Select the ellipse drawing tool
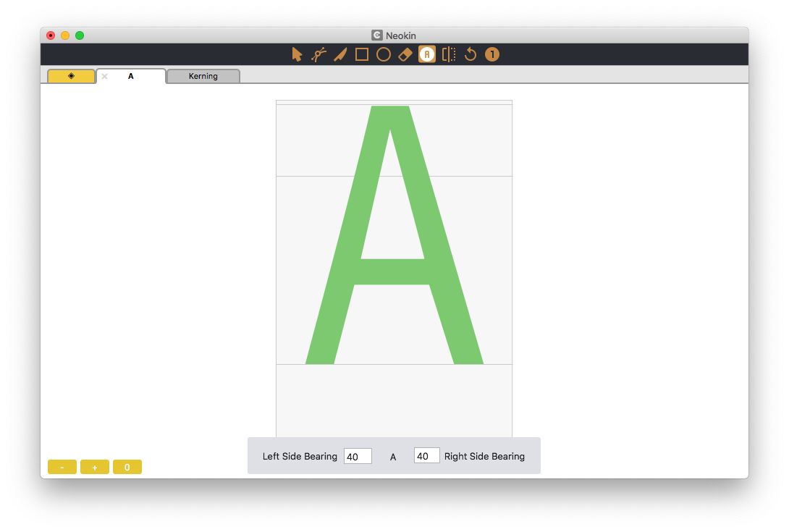This screenshot has width=789, height=532. (384, 54)
